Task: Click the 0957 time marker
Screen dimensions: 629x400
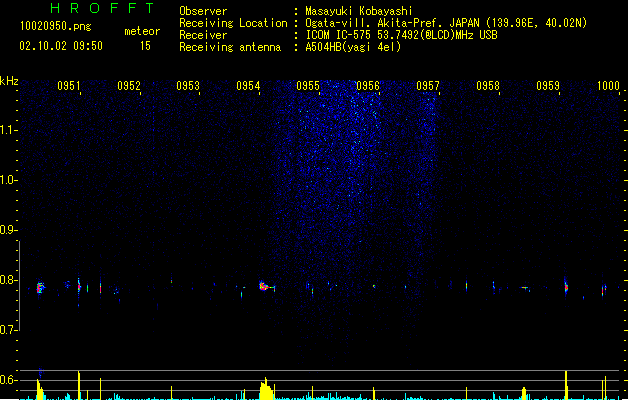Action: [428, 86]
